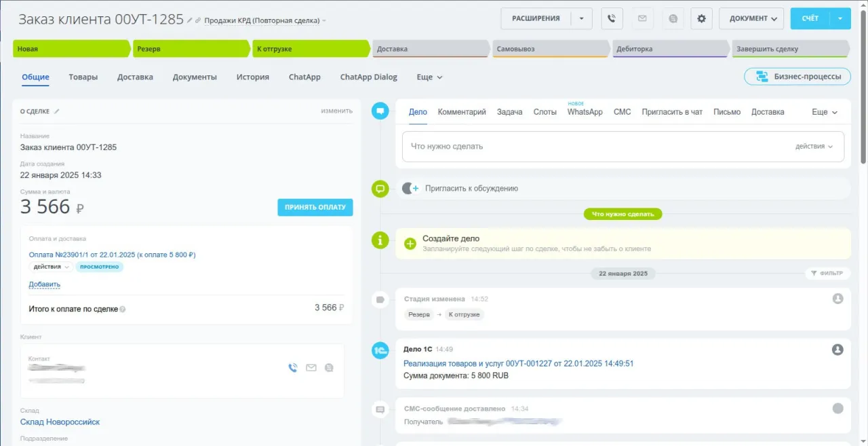Open the Продажи КРД pipeline dropdown
The height and width of the screenshot is (446, 868).
[x=265, y=20]
